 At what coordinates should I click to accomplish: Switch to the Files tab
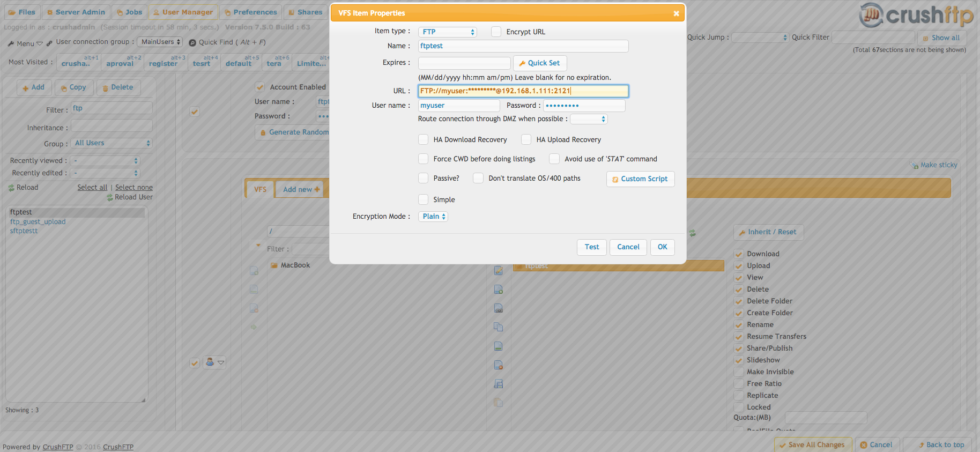point(21,12)
